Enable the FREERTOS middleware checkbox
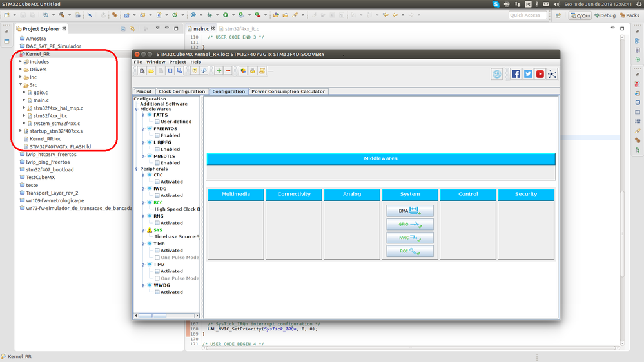This screenshot has width=644, height=362. 157,135
